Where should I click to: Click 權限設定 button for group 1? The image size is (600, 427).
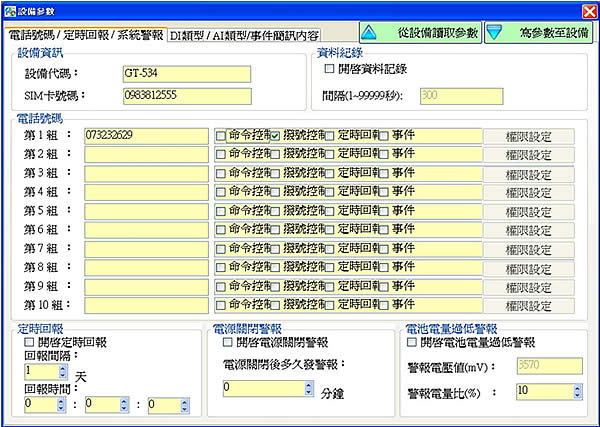tap(529, 135)
